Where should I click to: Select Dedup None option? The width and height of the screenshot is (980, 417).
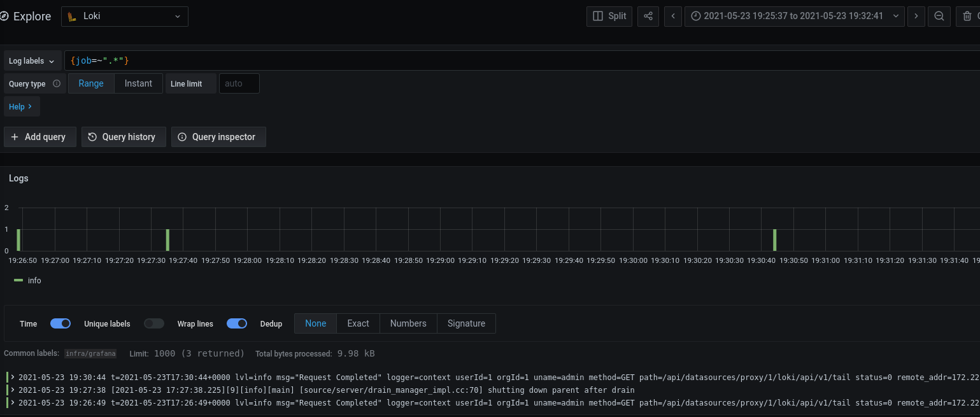[x=316, y=323]
